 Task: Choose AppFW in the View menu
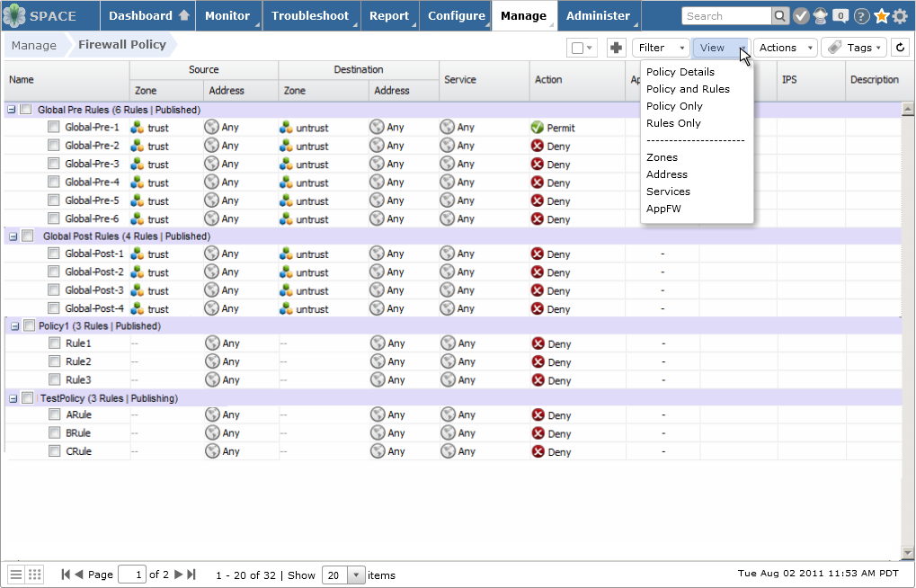(663, 208)
